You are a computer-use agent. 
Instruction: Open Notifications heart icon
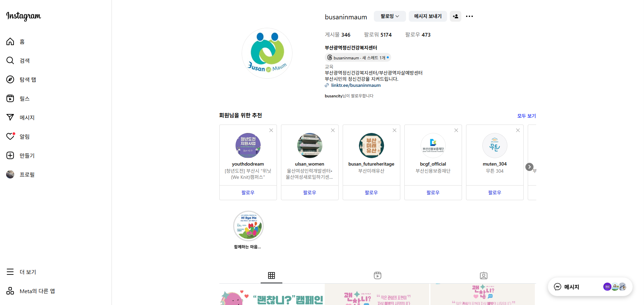10,136
